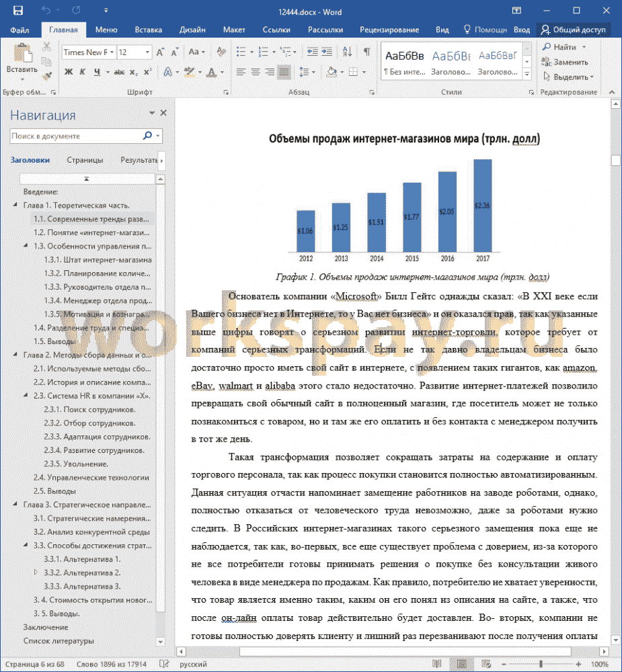Increase font size with the larger A icon
This screenshot has width=622, height=672.
click(159, 52)
